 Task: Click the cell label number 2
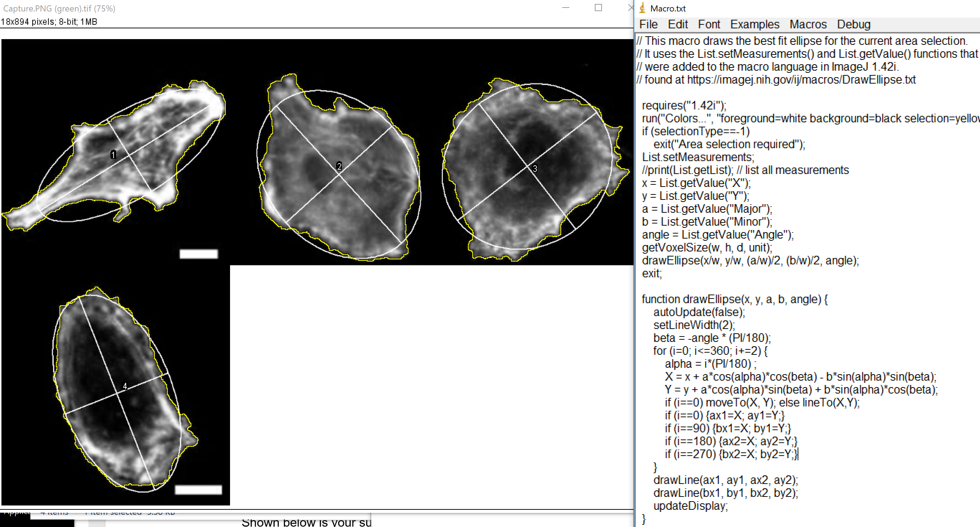point(339,166)
